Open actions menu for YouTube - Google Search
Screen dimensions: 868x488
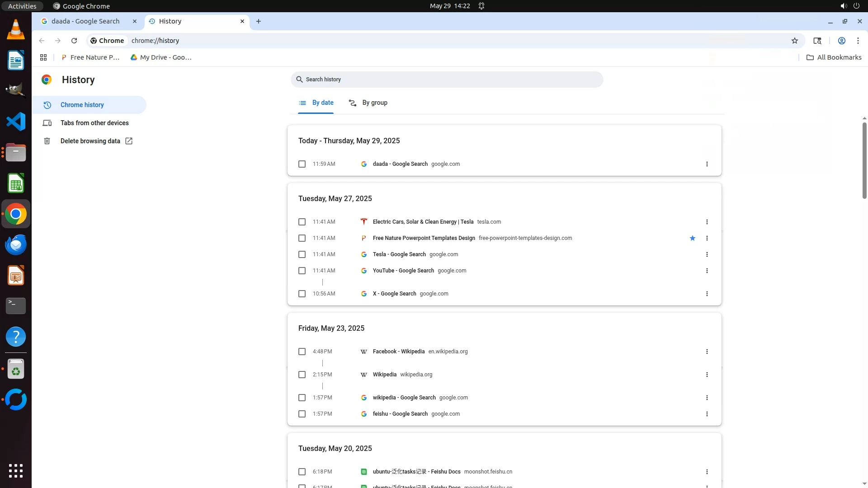(707, 271)
